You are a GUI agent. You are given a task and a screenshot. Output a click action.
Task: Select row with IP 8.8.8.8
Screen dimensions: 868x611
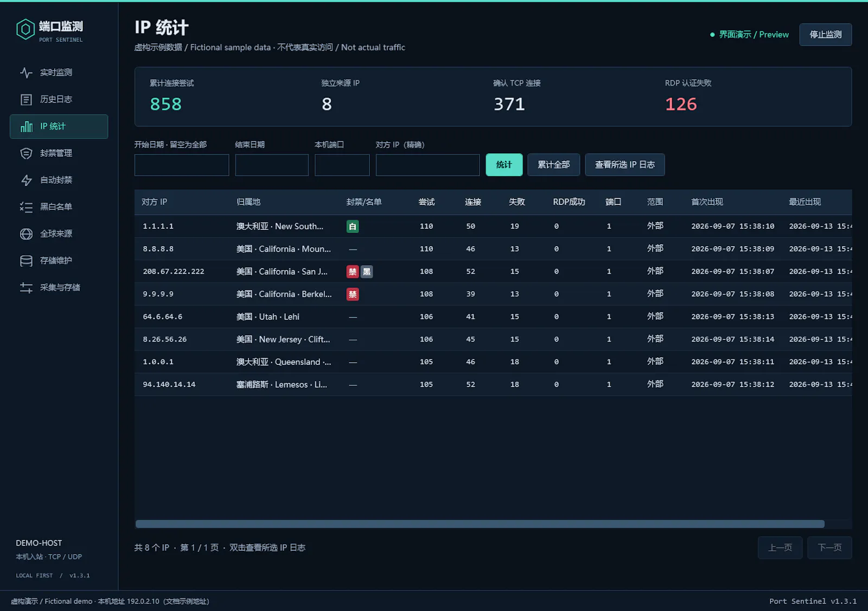coord(493,249)
